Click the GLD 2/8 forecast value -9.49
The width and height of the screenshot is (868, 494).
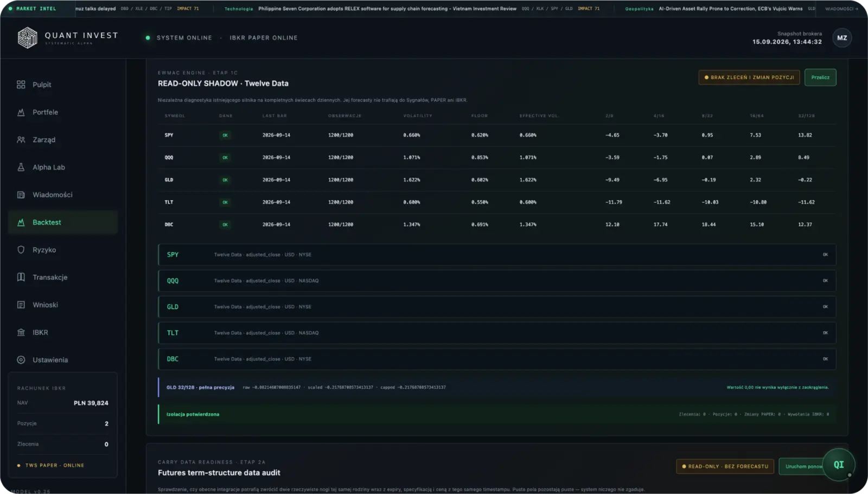click(612, 180)
